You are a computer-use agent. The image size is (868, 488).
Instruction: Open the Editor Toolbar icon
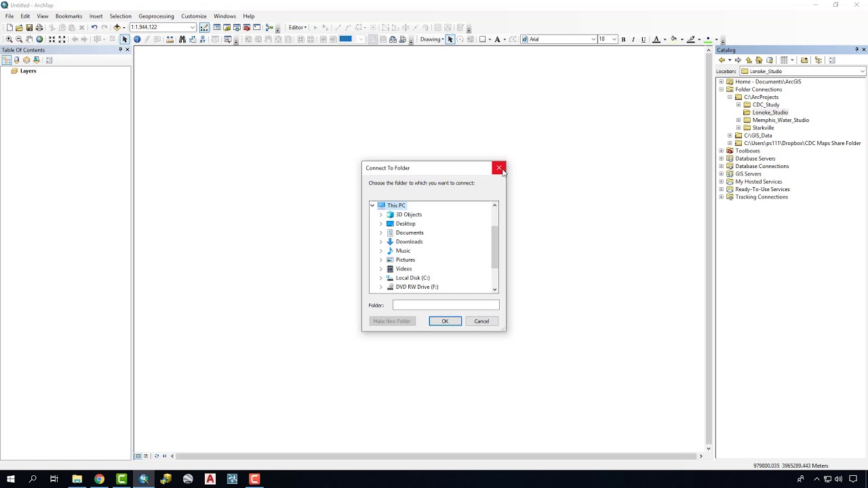(204, 27)
